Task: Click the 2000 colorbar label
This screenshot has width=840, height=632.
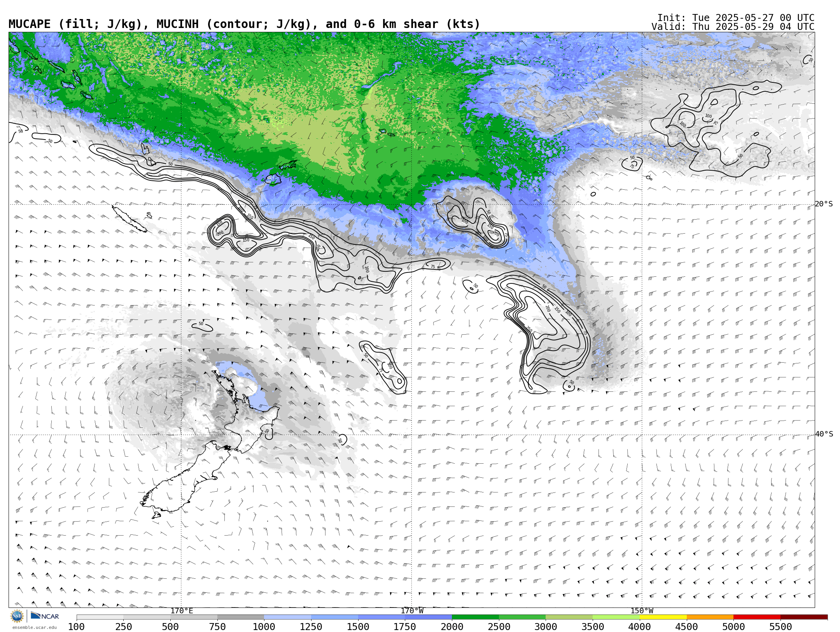Action: click(x=452, y=627)
